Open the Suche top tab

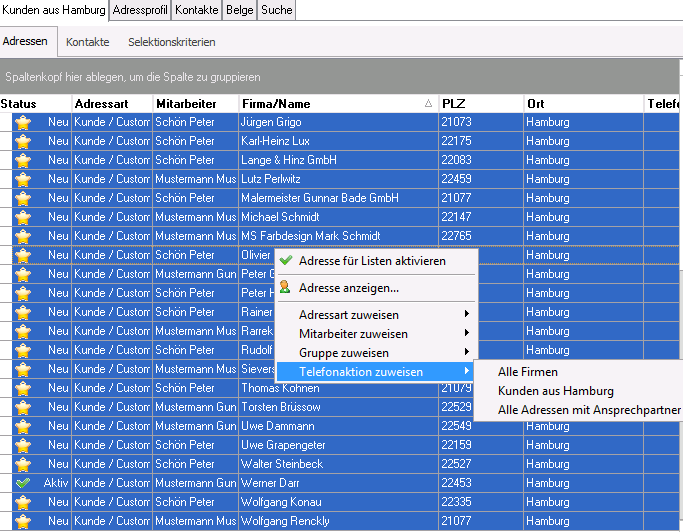click(277, 10)
